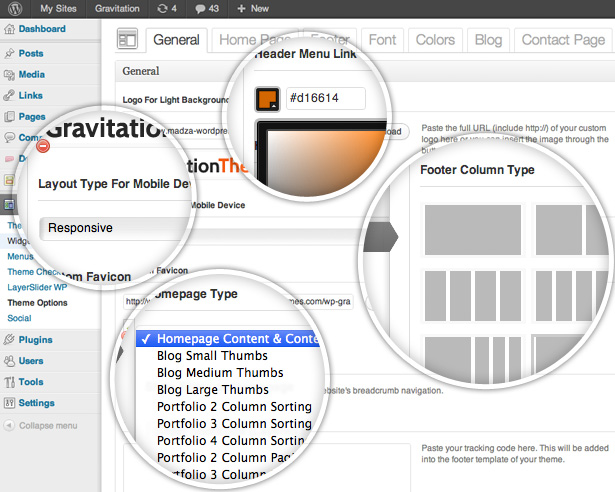This screenshot has height=492, width=615.
Task: Click the Posts pin icon
Action: pyautogui.click(x=9, y=53)
